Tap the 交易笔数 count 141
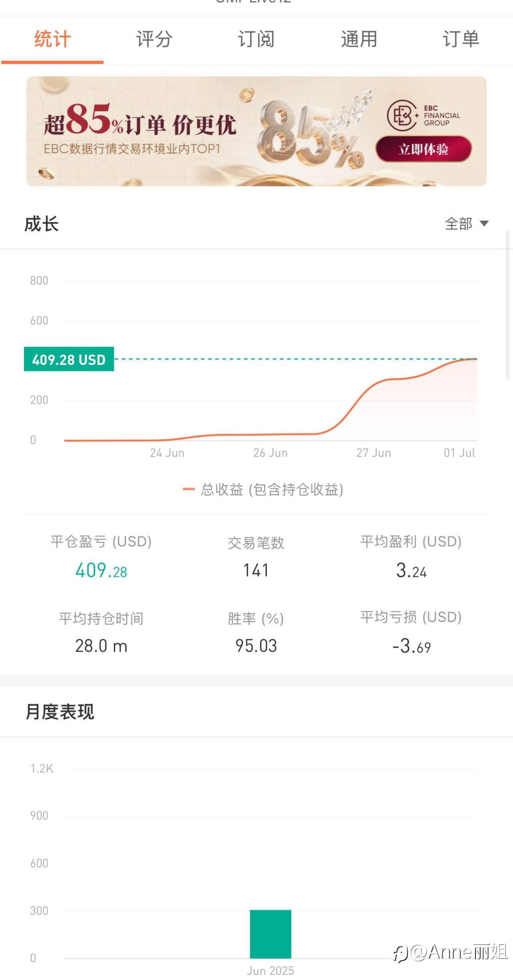 pyautogui.click(x=256, y=571)
